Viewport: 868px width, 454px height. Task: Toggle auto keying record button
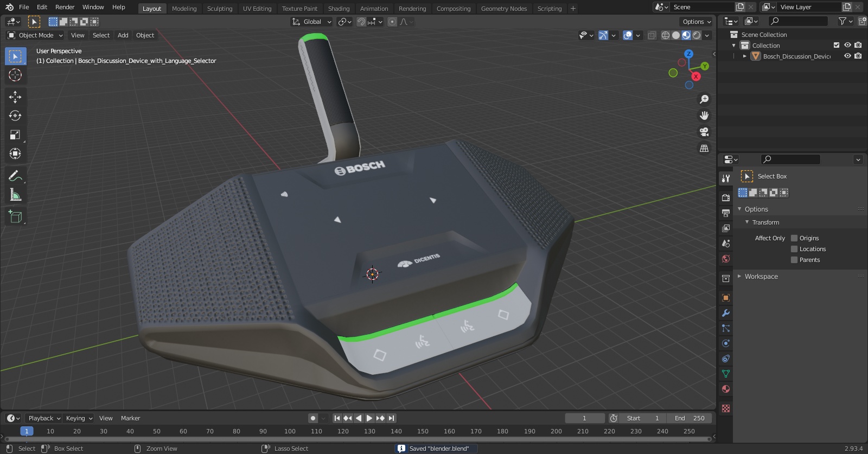tap(312, 418)
